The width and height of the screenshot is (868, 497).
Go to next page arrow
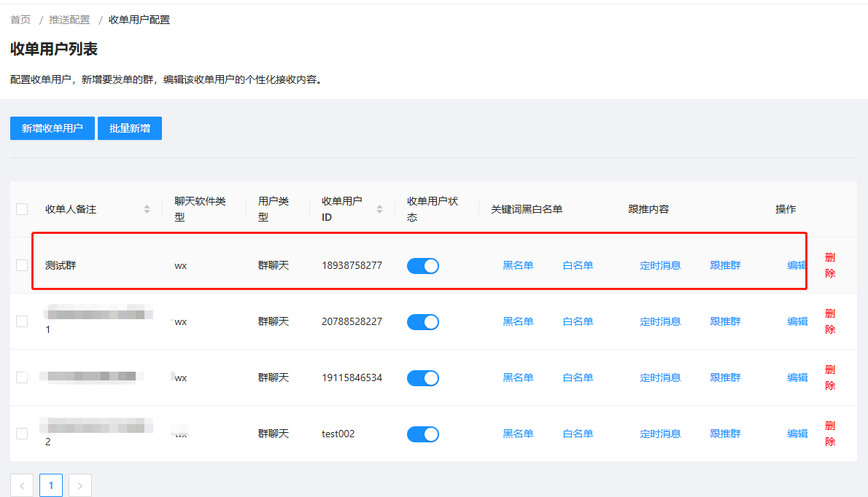80,485
